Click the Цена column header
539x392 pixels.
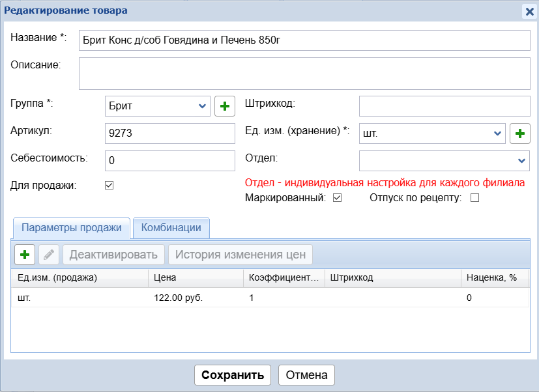pos(196,278)
